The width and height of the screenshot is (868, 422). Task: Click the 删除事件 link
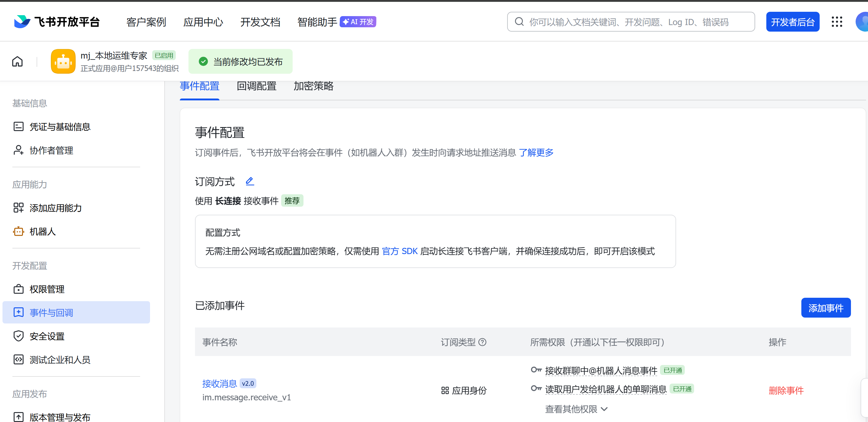pos(786,391)
